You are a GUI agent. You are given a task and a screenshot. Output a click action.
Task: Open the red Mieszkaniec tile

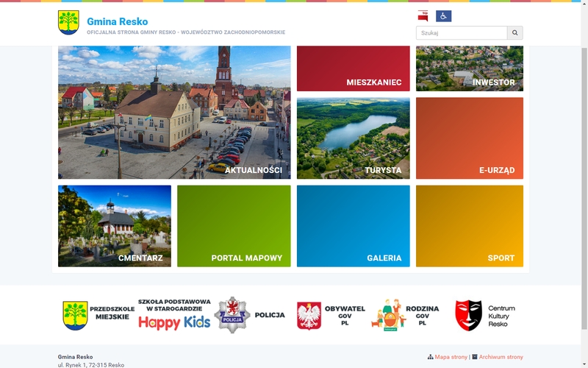tap(354, 68)
